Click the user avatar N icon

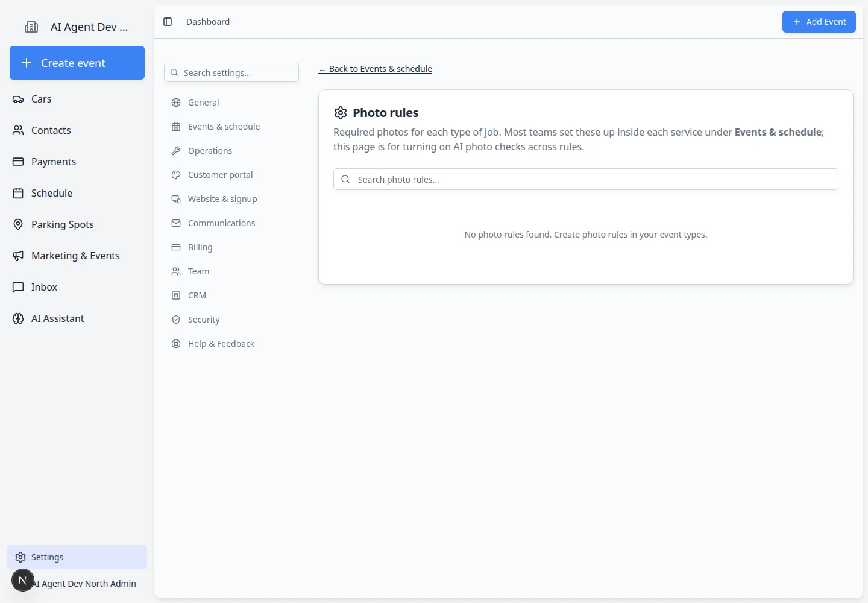[x=22, y=581]
